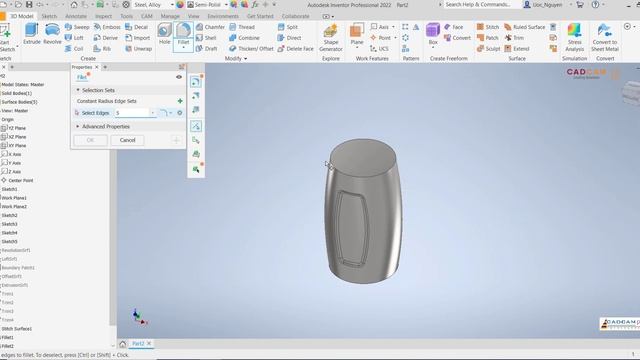Open fillet edge set settings gear

point(180,113)
